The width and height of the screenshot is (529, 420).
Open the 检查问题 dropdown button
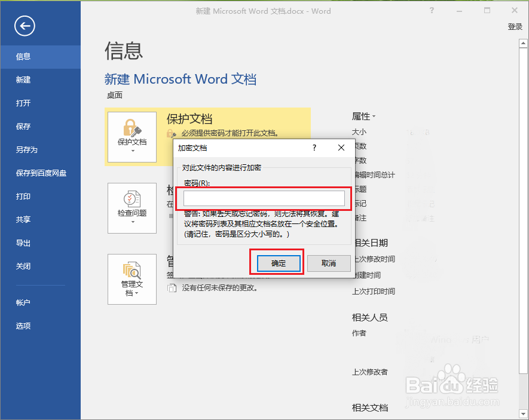click(132, 209)
